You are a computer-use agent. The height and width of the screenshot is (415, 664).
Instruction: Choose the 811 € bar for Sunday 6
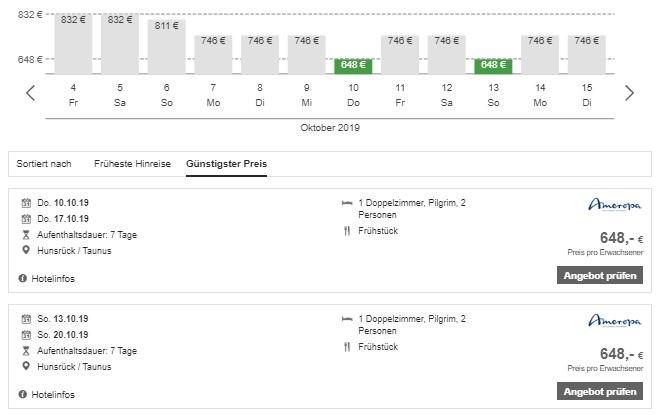[166, 45]
